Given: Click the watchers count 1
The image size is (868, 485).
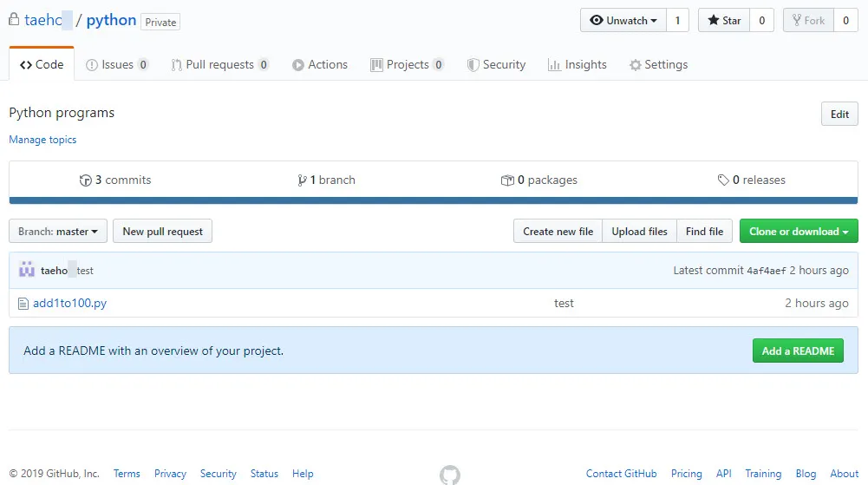Looking at the screenshot, I should (677, 21).
